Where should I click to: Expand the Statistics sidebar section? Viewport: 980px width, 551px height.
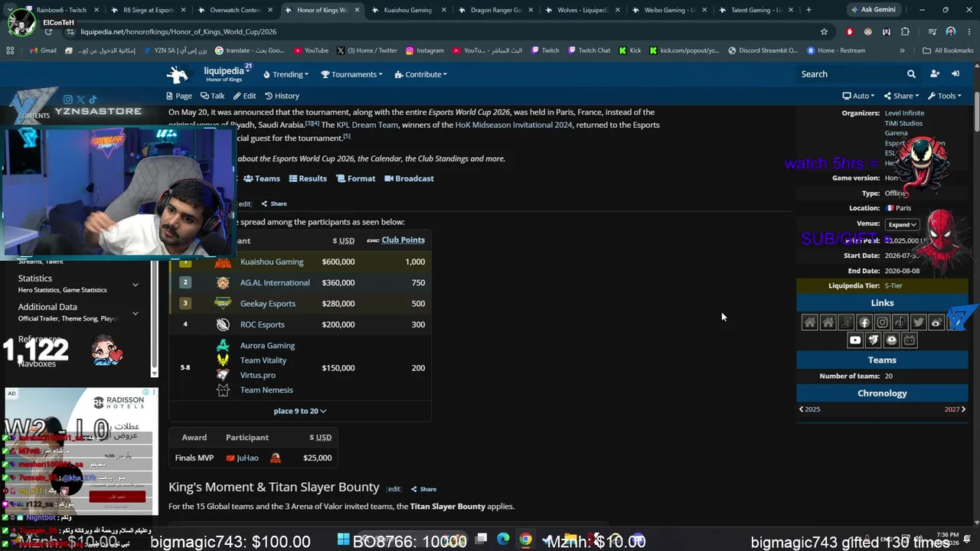pos(136,284)
